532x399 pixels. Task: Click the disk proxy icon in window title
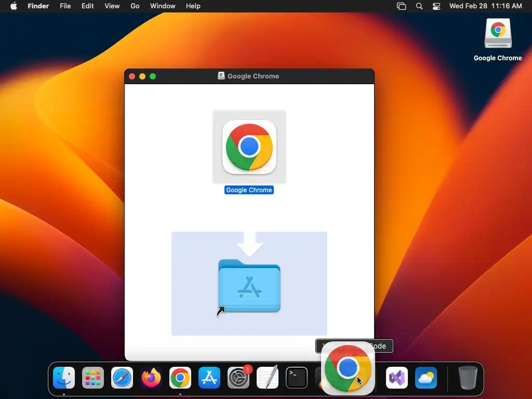point(221,76)
